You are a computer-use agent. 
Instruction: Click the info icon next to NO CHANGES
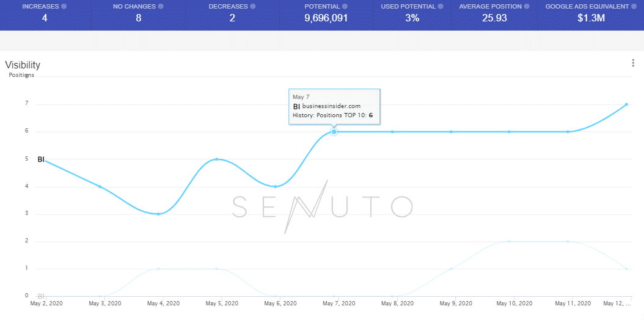161,6
